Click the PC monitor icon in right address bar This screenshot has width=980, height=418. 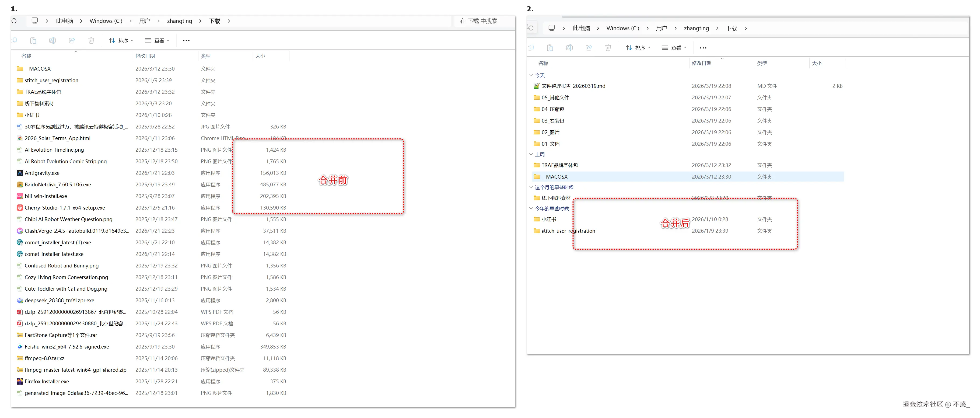(552, 28)
